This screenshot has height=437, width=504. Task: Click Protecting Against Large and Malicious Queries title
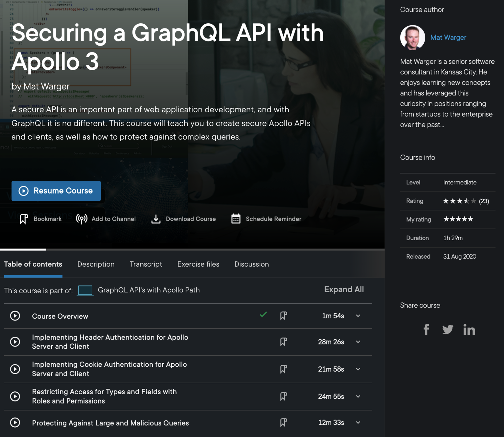tap(110, 423)
